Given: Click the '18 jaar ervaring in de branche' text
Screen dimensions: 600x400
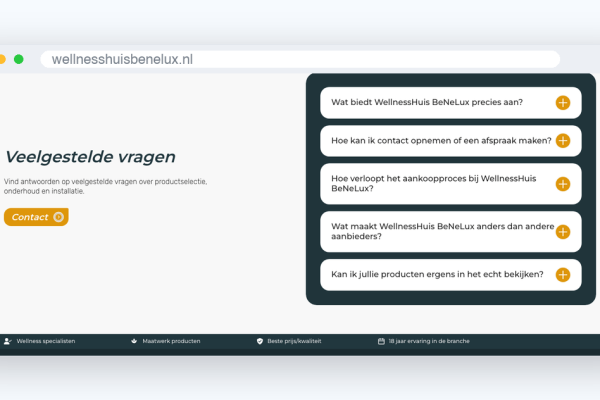Looking at the screenshot, I should click(x=429, y=341).
